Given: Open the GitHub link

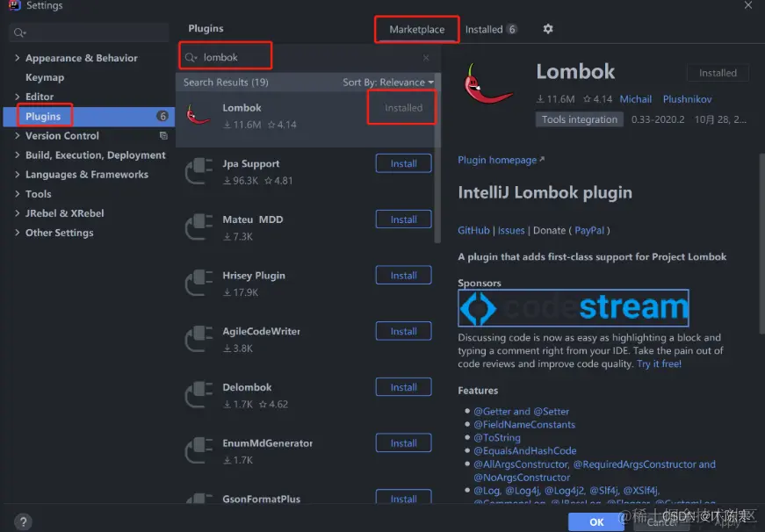Looking at the screenshot, I should [x=473, y=231].
